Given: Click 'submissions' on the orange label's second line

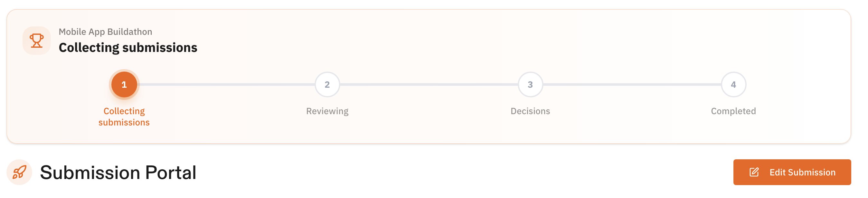Looking at the screenshot, I should coord(124,123).
